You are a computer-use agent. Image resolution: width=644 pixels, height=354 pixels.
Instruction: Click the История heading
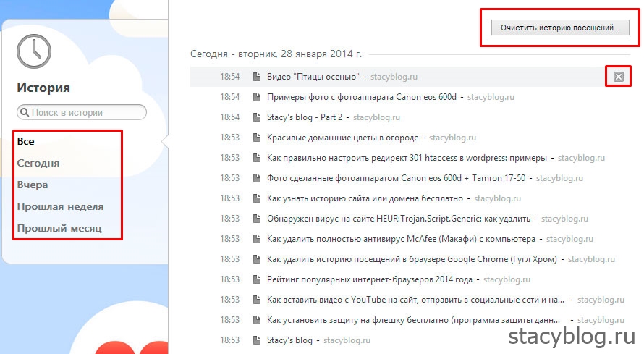(x=43, y=88)
